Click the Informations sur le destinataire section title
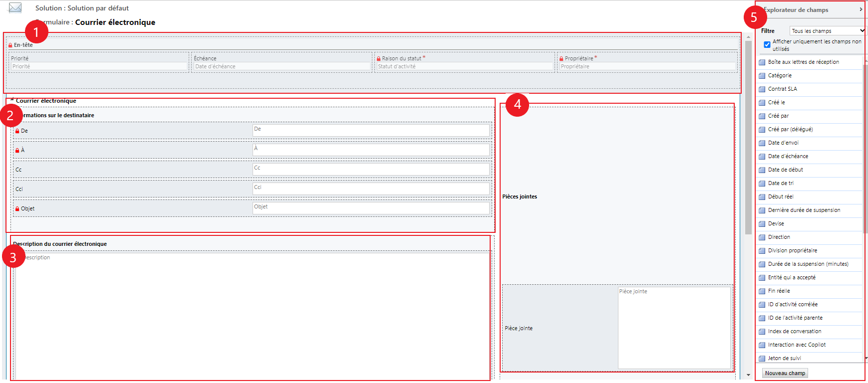 click(54, 115)
